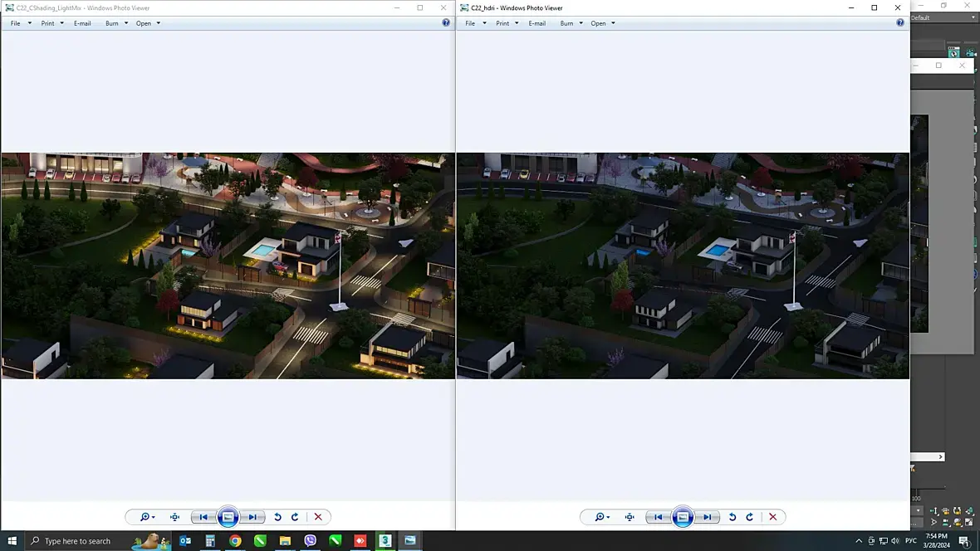The width and height of the screenshot is (980, 551).
Task: Rotate clockwise in C22_hdri viewer
Action: (x=749, y=517)
